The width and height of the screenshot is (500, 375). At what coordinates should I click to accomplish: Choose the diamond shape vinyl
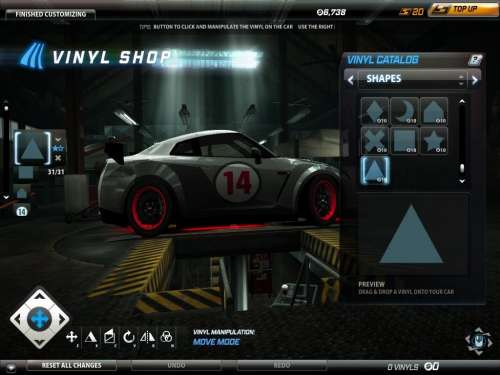375,111
